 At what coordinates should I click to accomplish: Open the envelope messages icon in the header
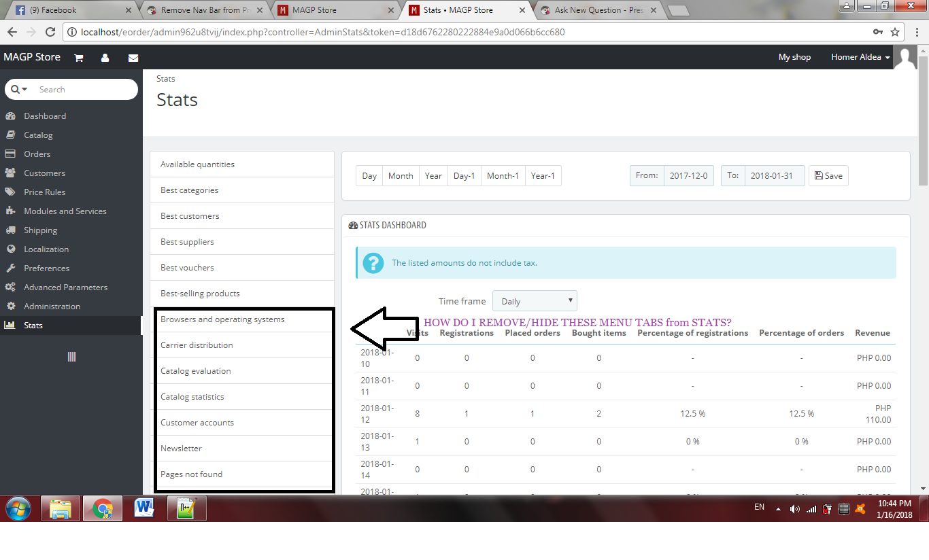coord(133,58)
